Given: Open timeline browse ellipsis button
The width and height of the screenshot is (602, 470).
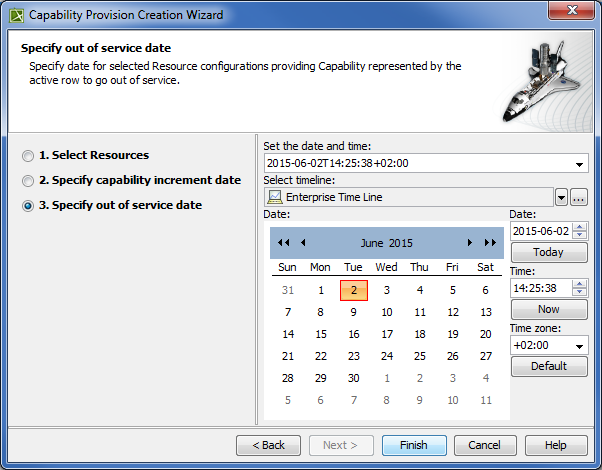Looking at the screenshot, I should [x=579, y=197].
